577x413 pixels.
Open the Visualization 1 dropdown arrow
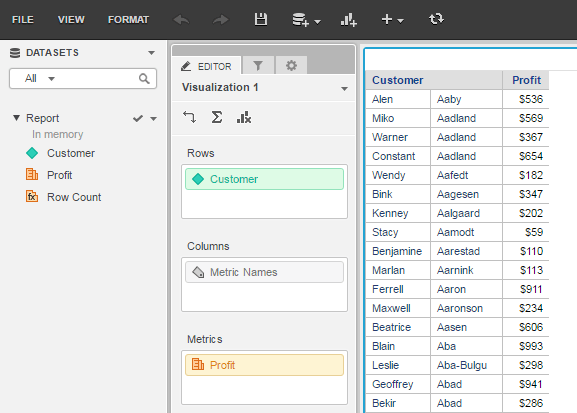point(344,88)
